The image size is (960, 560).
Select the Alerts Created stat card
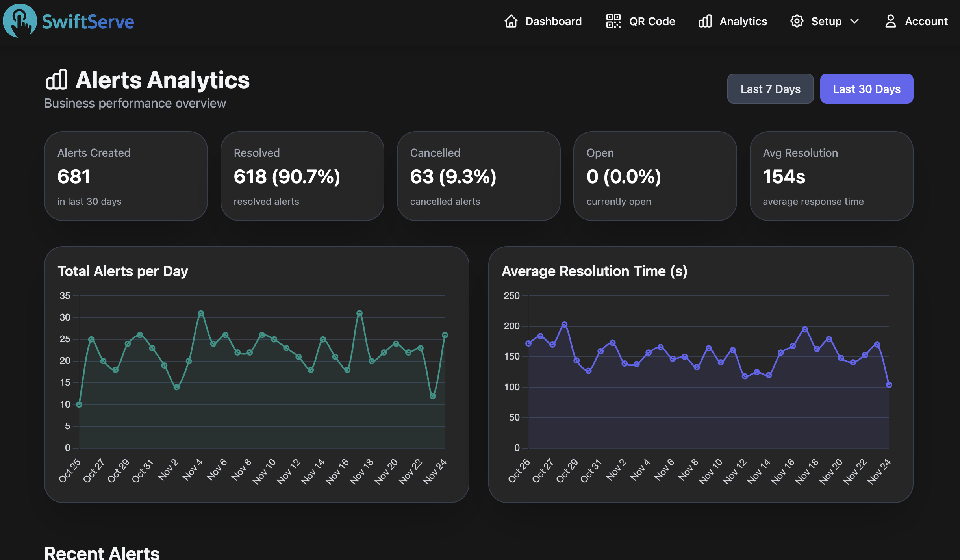tap(126, 176)
